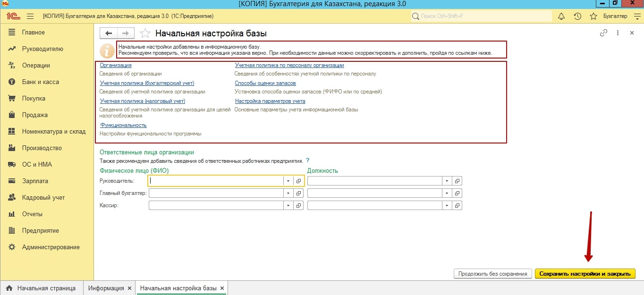Expand the Главный бухгалтер position dropdown
Viewport: 644px width, 295px height.
coord(447,193)
